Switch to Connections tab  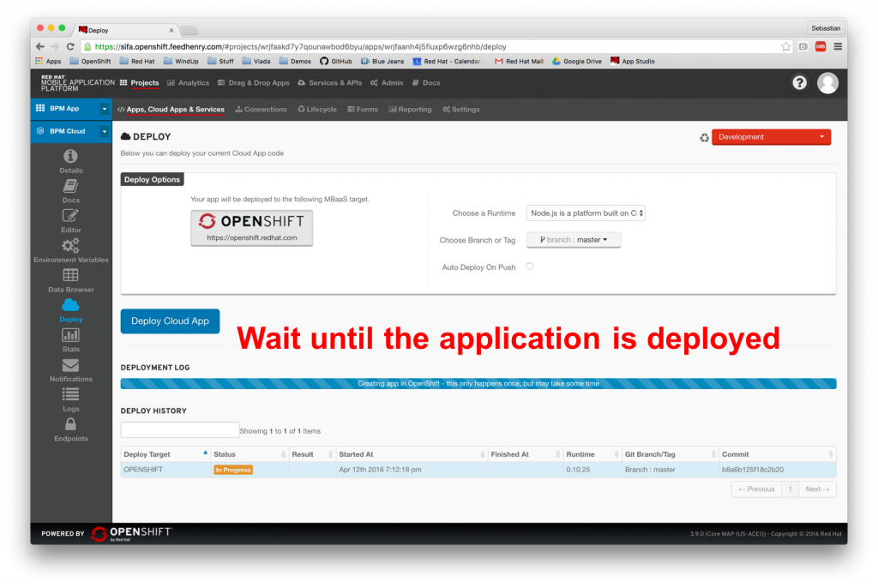(x=261, y=109)
